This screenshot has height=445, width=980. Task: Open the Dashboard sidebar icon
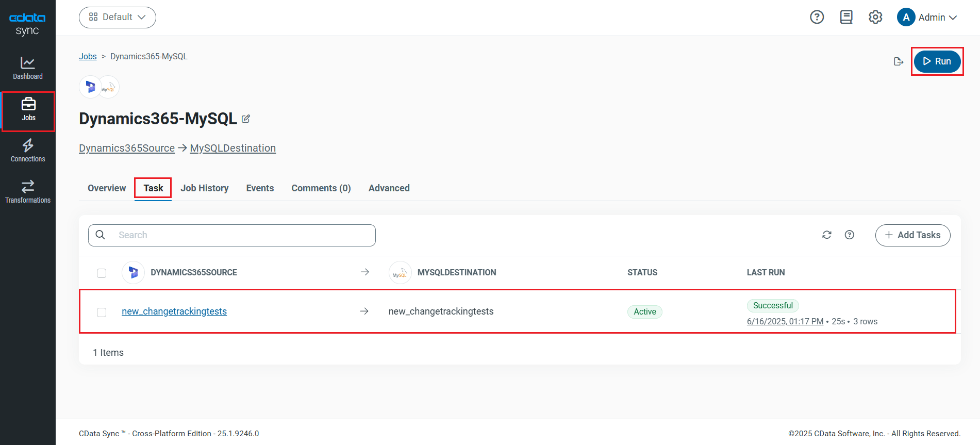28,68
